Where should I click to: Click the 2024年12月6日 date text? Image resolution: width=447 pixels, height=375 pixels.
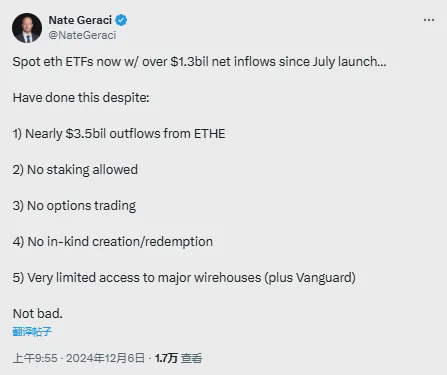coord(105,358)
